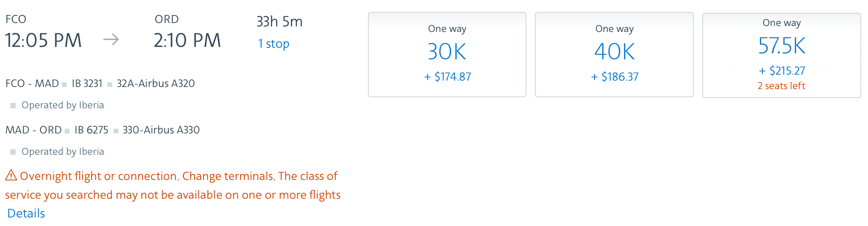Click the + $174.87 taxes amount
Viewport: 868px width, 226px height.
(448, 77)
